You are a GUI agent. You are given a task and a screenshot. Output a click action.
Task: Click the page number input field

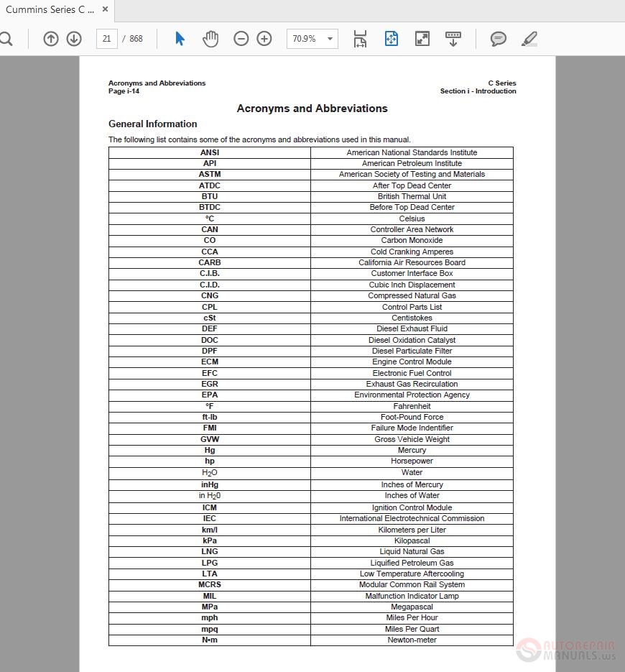(106, 39)
